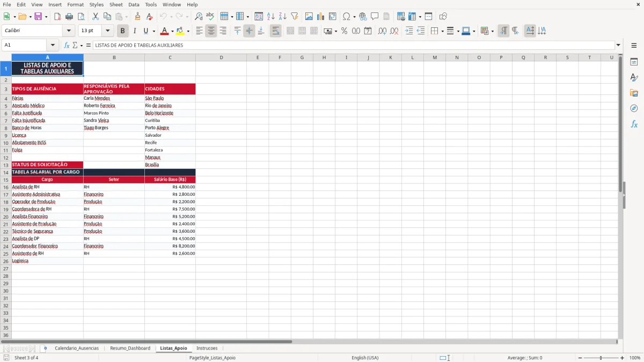
Task: Open the Sidebar Navigator compass icon
Action: (634, 108)
